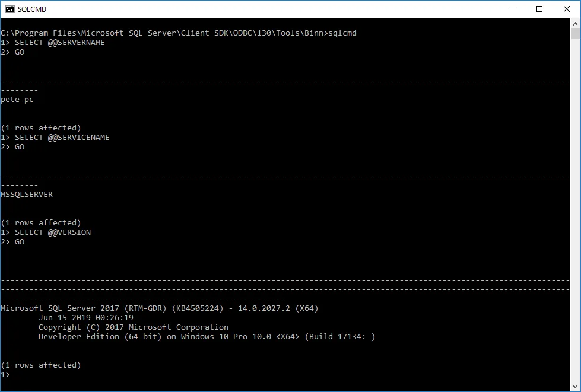This screenshot has height=392, width=581.
Task: Click the SQLCMD console icon in title bar
Action: coord(10,9)
